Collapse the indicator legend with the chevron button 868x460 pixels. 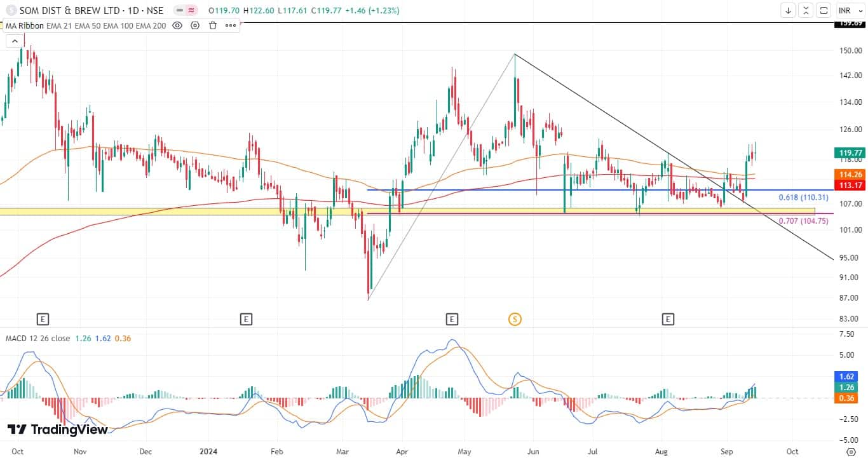click(x=14, y=41)
